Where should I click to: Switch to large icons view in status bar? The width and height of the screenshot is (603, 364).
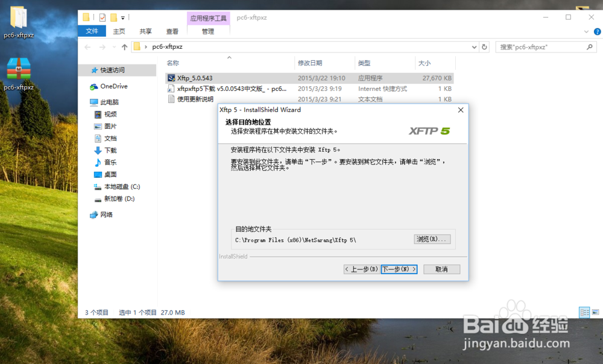tap(595, 312)
